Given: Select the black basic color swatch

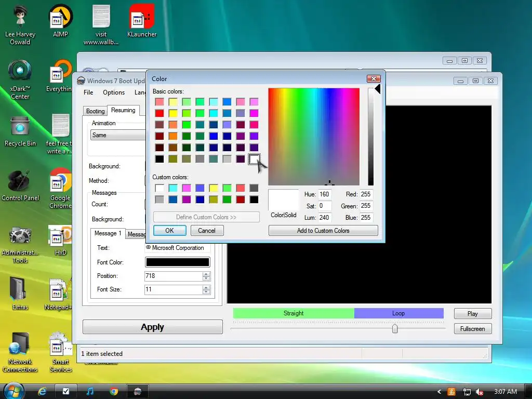Looking at the screenshot, I should (159, 159).
